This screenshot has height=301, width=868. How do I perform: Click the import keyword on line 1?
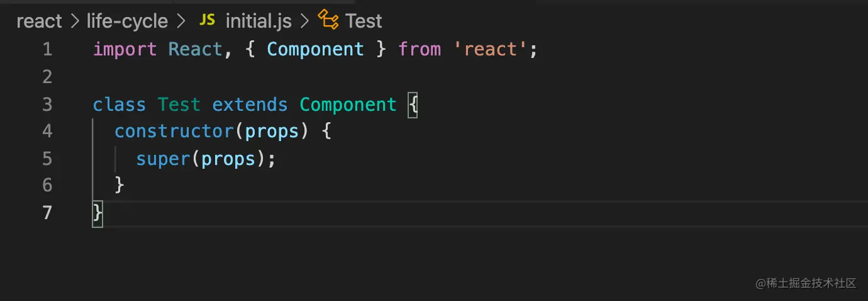tap(125, 49)
